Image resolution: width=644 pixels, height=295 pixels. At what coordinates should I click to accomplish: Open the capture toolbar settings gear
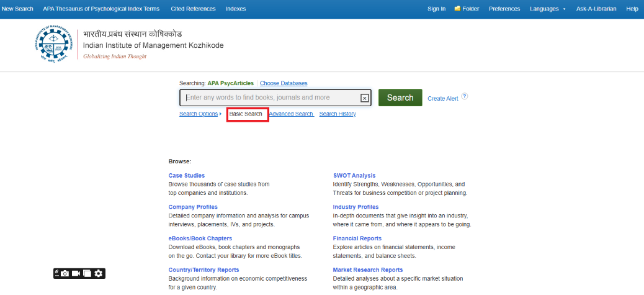99,273
